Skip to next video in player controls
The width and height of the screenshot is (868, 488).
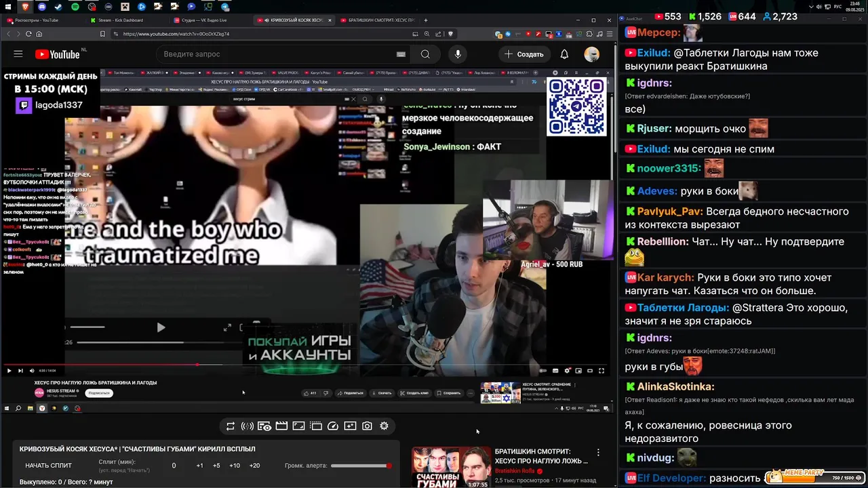20,371
